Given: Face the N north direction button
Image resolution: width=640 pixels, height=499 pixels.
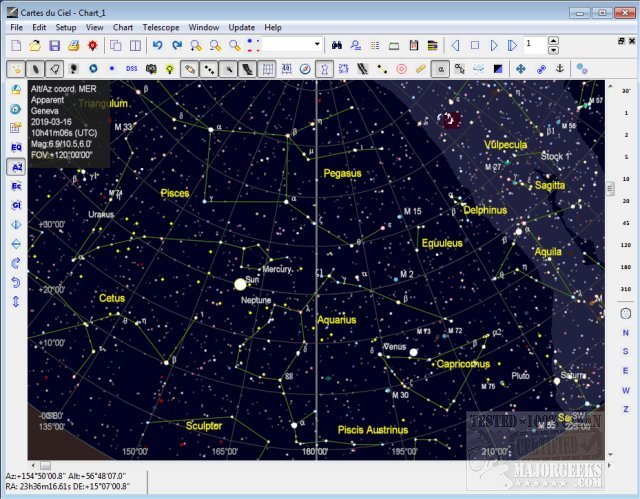Looking at the screenshot, I should (625, 333).
